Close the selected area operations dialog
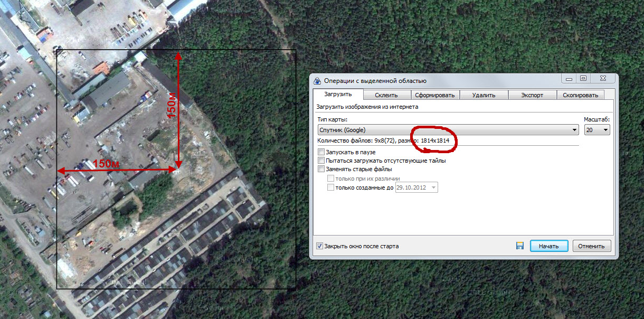 pyautogui.click(x=603, y=79)
